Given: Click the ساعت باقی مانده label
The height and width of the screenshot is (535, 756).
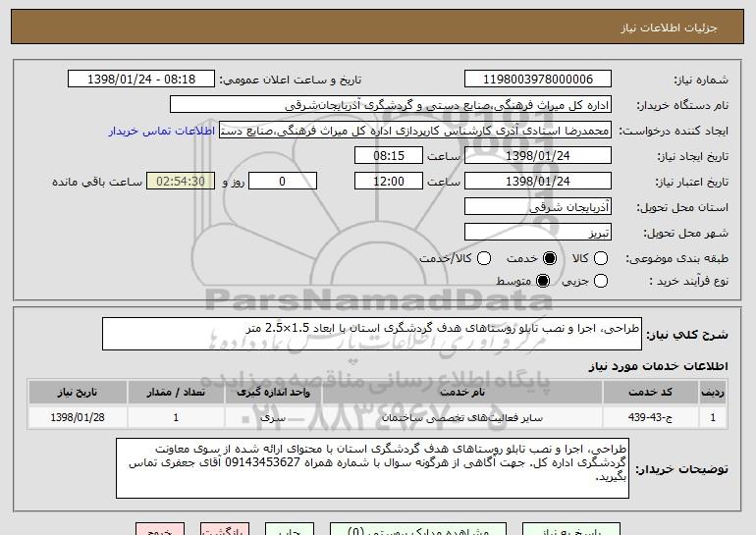Looking at the screenshot, I should pos(97,182).
